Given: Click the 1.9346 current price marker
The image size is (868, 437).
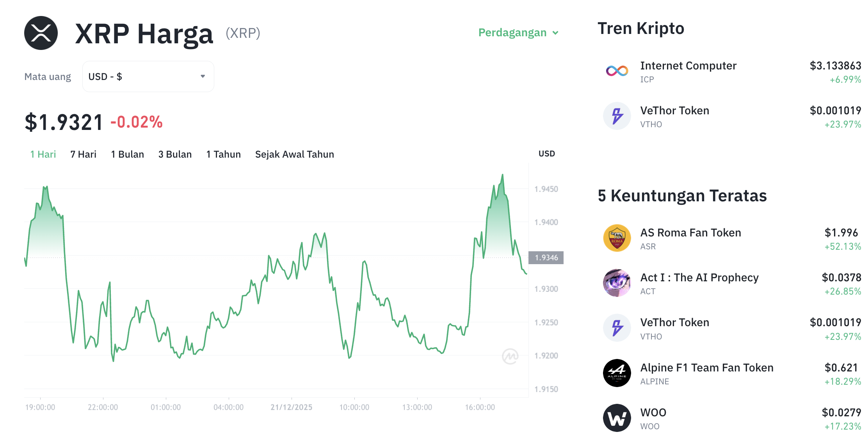Looking at the screenshot, I should 546,258.
